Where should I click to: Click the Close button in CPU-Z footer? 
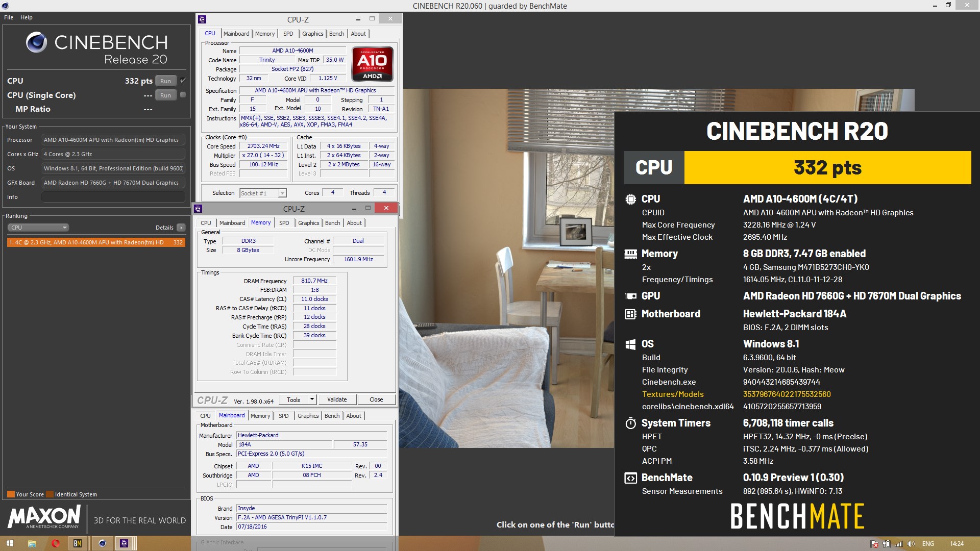376,399
